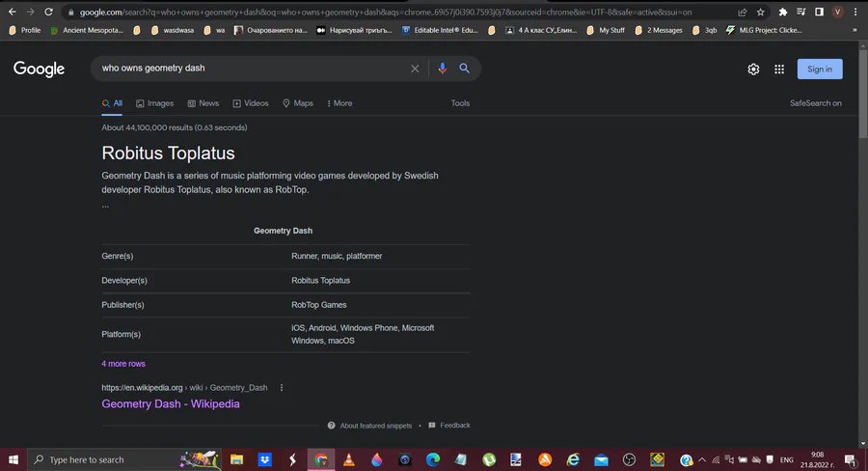Open the wasdwasa bookmark
The width and height of the screenshot is (868, 471).
click(x=173, y=30)
